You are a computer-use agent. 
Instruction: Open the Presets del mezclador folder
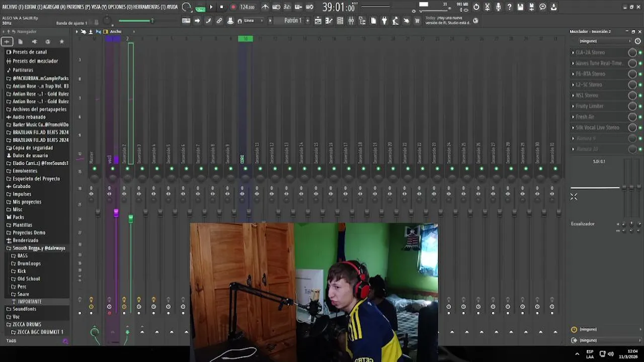[34, 61]
